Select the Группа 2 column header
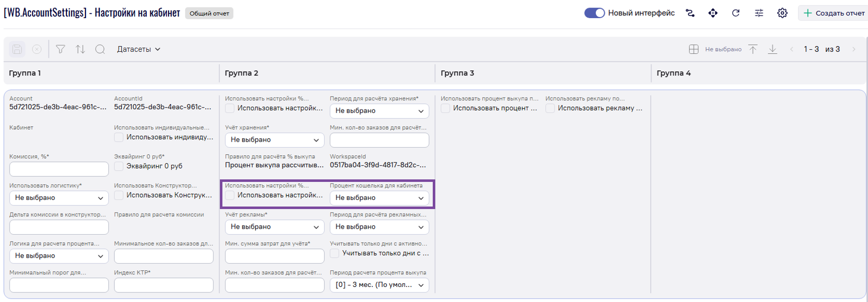This screenshot has width=868, height=302. [x=242, y=73]
